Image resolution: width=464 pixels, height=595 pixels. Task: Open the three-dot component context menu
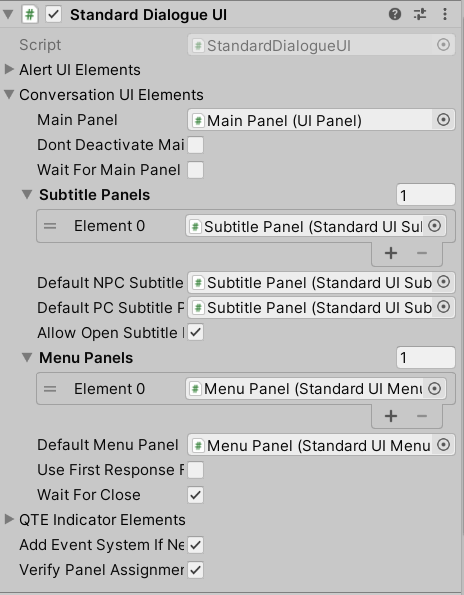(x=445, y=14)
